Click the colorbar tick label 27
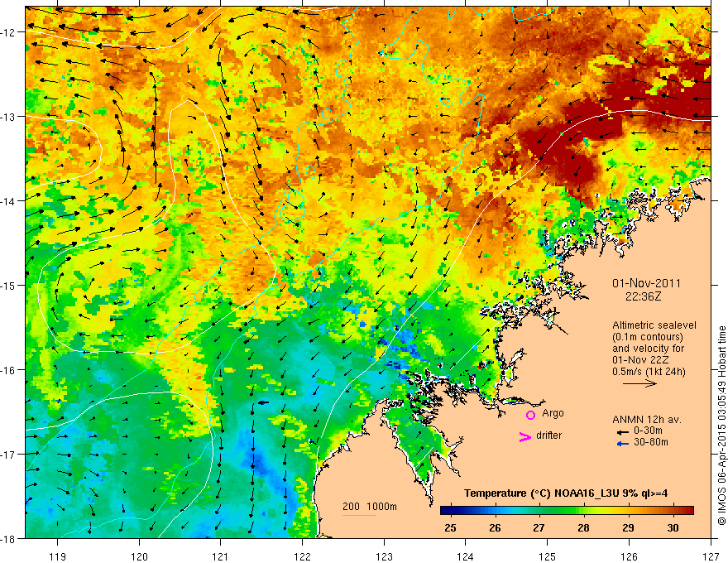This screenshot has height=563, width=728. 539,527
